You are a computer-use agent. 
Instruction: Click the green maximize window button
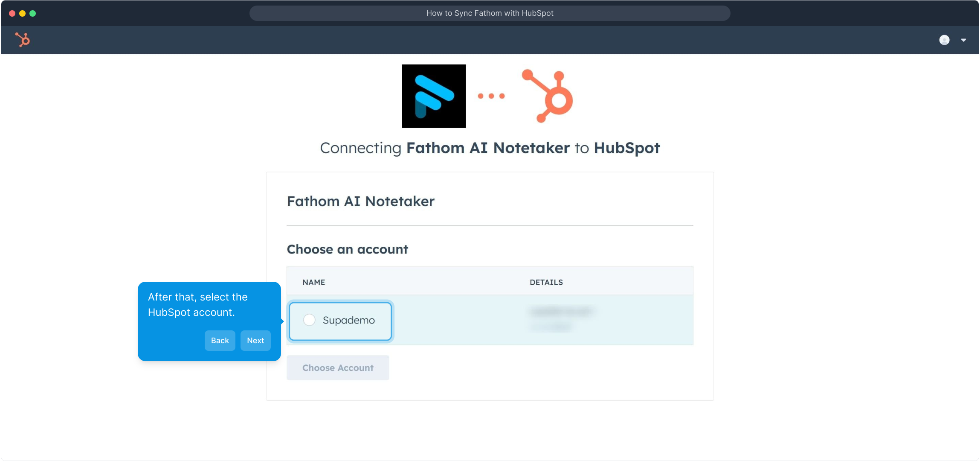tap(33, 13)
